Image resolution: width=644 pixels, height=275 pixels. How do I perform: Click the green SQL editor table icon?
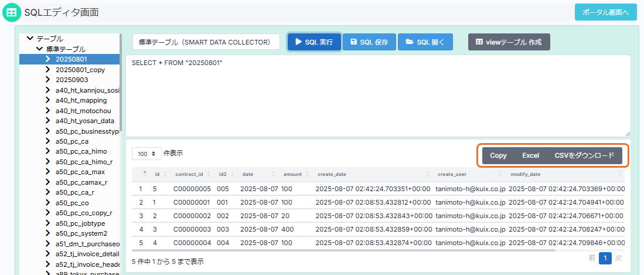pyautogui.click(x=12, y=12)
